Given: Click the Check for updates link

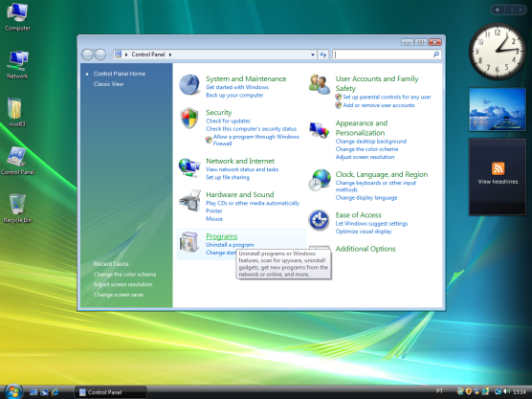Looking at the screenshot, I should point(228,121).
